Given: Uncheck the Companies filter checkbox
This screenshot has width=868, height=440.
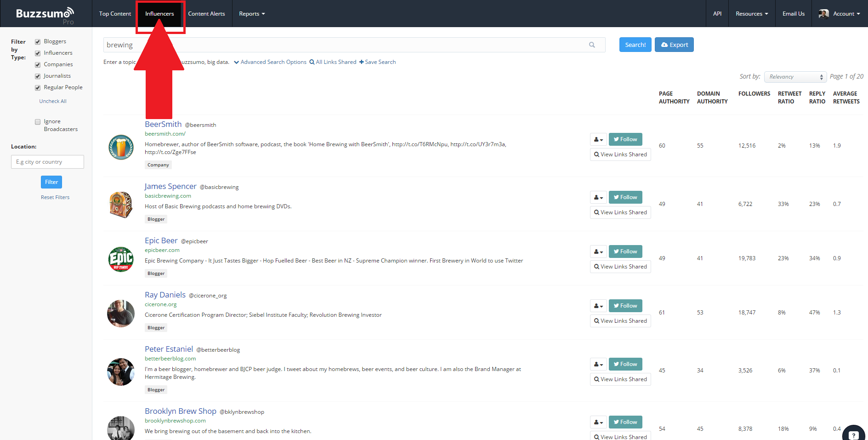Looking at the screenshot, I should (38, 65).
